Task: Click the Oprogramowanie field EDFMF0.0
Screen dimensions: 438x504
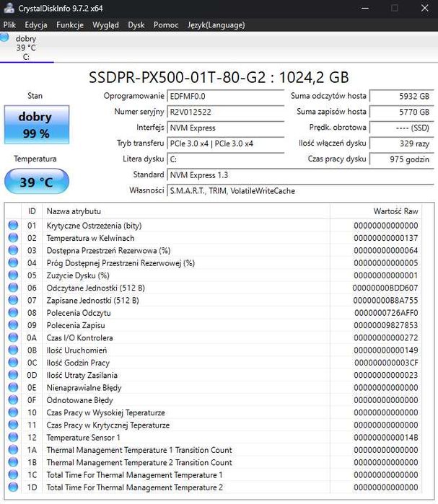Action: (226, 96)
